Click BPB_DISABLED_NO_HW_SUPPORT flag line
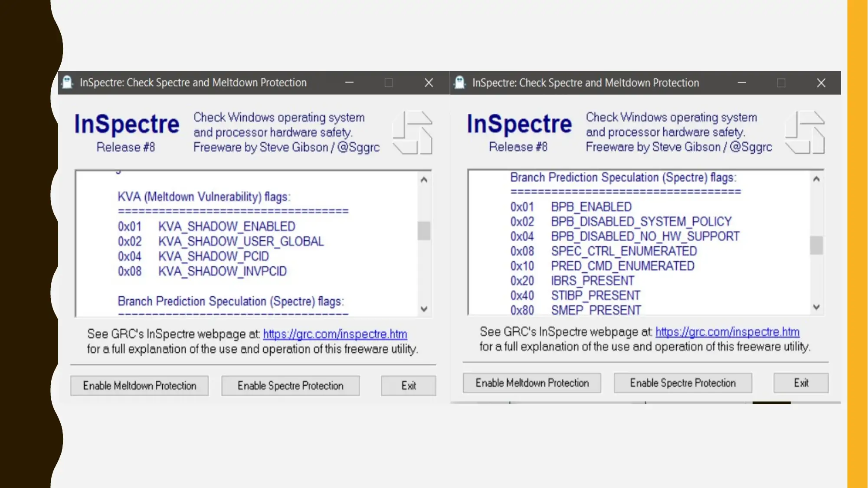Viewport: 868px width, 488px height. click(625, 236)
